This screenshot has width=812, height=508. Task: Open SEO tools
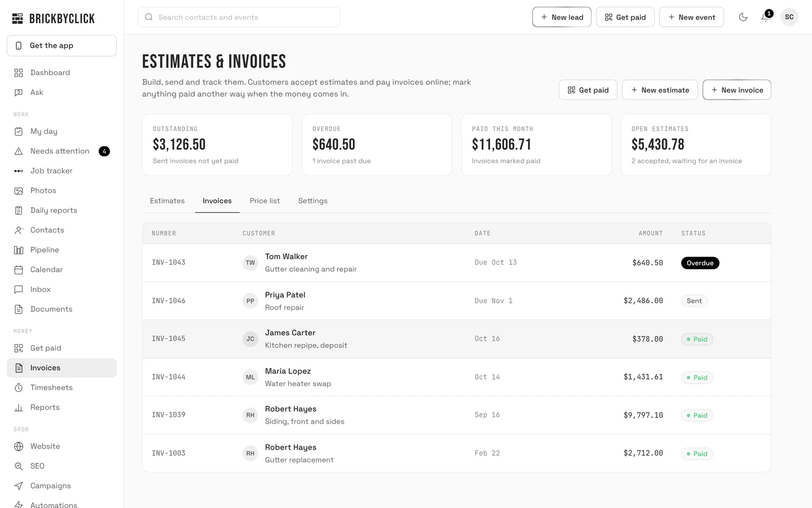[61, 466]
